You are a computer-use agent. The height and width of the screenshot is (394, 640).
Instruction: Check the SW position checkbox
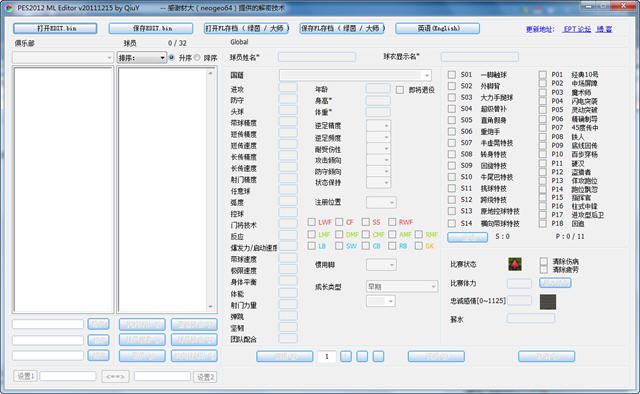[x=339, y=246]
